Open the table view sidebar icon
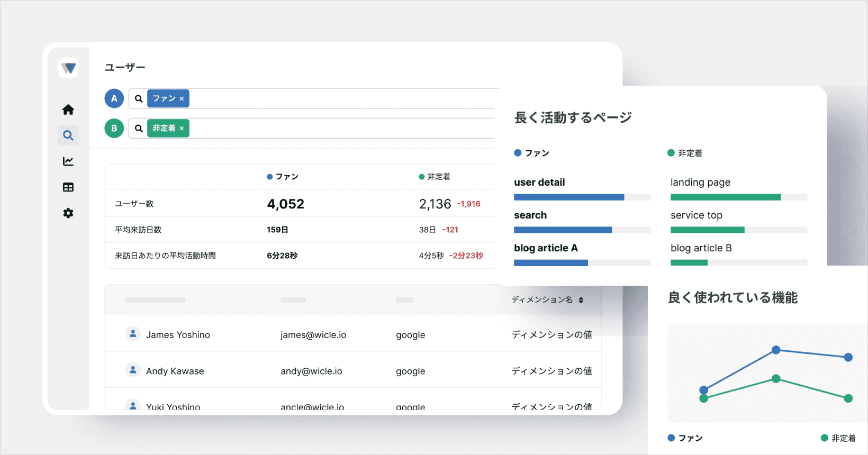868x455 pixels. coord(68,187)
